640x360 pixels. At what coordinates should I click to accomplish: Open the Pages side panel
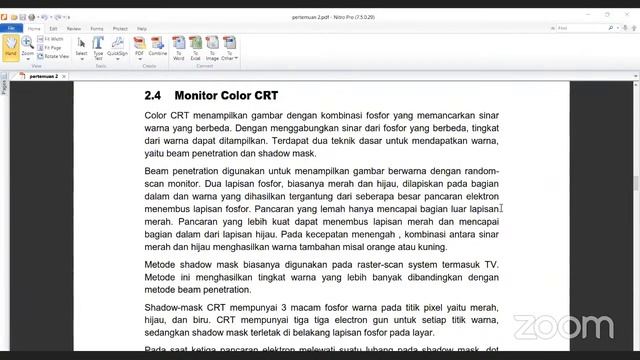click(x=4, y=84)
